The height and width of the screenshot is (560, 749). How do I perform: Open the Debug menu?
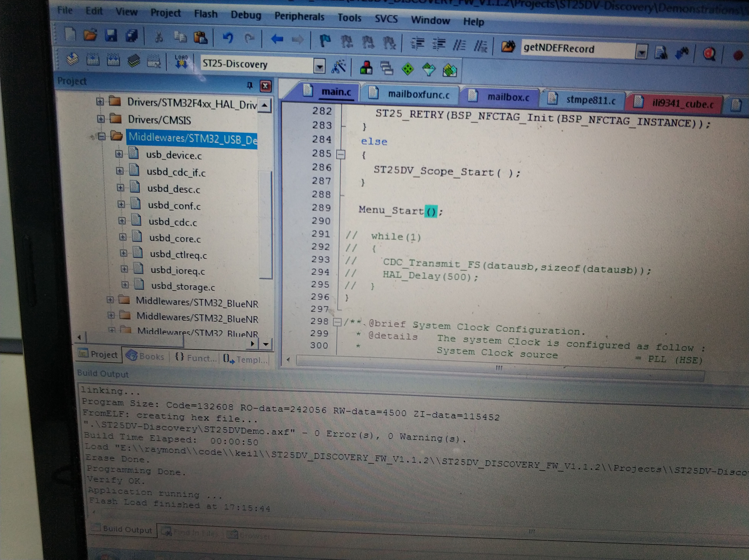coord(246,15)
